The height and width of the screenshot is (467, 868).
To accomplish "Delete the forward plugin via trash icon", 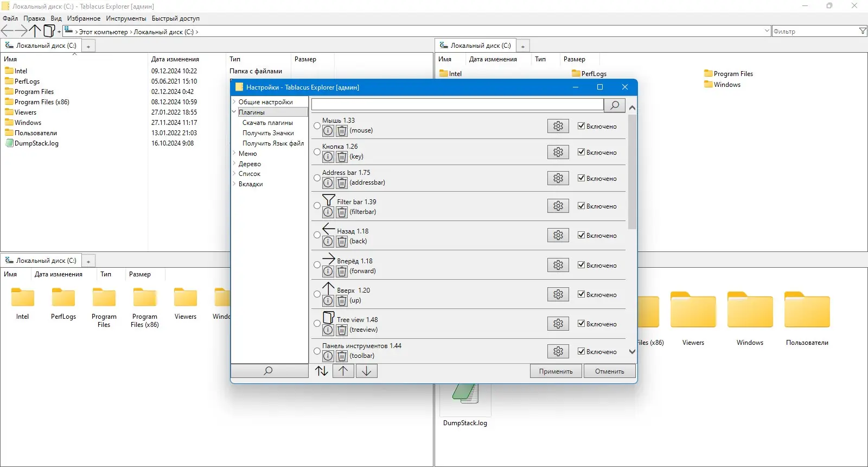I will pyautogui.click(x=342, y=271).
